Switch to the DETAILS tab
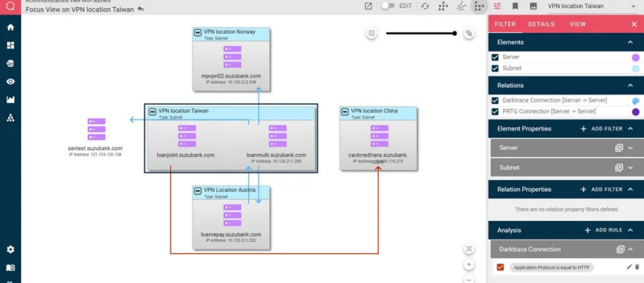Viewport: 644px width, 283px height. pos(541,24)
